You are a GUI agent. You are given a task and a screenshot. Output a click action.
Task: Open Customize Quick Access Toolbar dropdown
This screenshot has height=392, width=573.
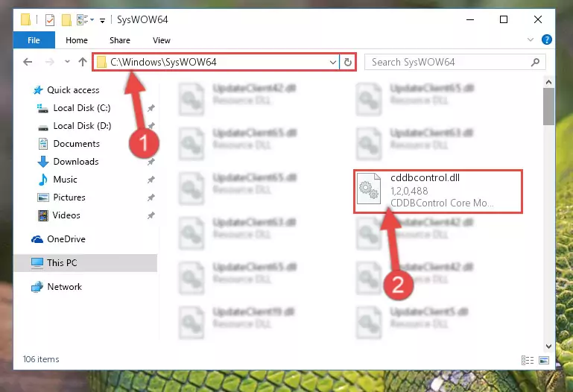pos(103,20)
